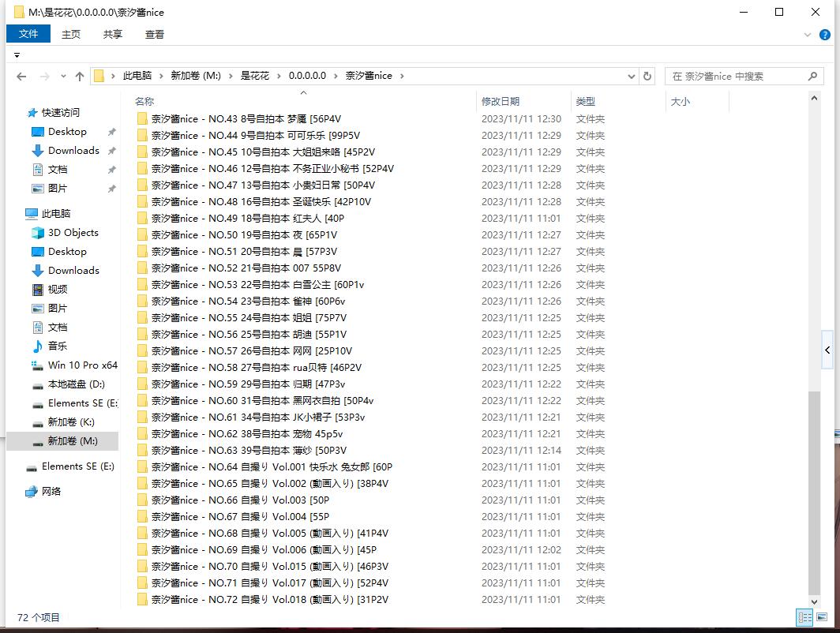840x633 pixels.
Task: Open pinned Downloads under Quick access
Action: click(x=73, y=151)
